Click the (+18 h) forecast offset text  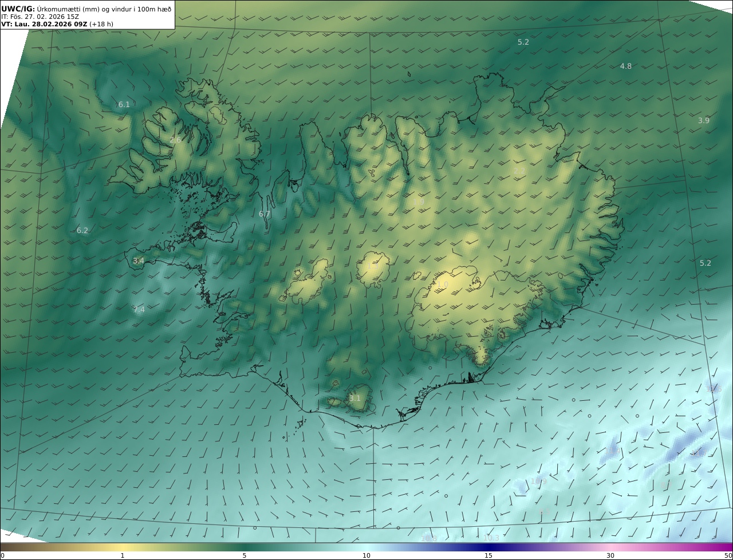[x=101, y=25]
